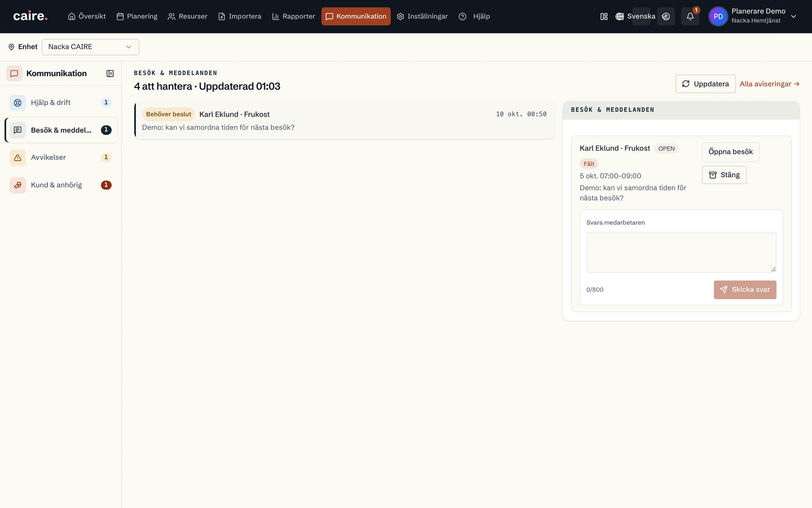
Task: Click the warning triangle Avvikelser icon
Action: (17, 157)
